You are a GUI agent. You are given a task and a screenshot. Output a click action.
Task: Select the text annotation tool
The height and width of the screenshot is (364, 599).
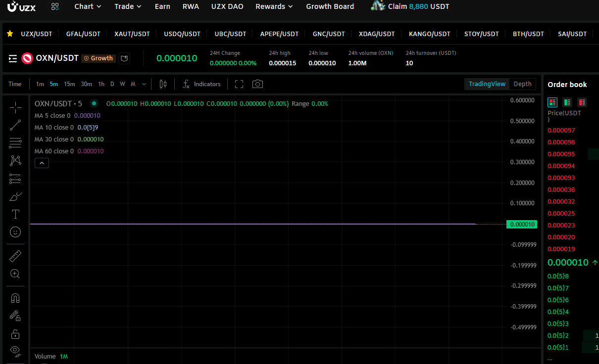click(15, 214)
